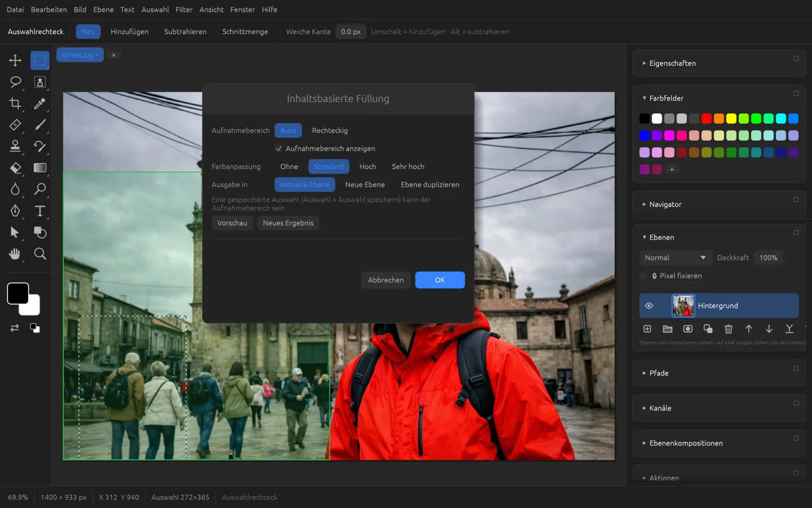Viewport: 812px width, 508px height.
Task: Confirm fill with OK button
Action: pyautogui.click(x=440, y=280)
